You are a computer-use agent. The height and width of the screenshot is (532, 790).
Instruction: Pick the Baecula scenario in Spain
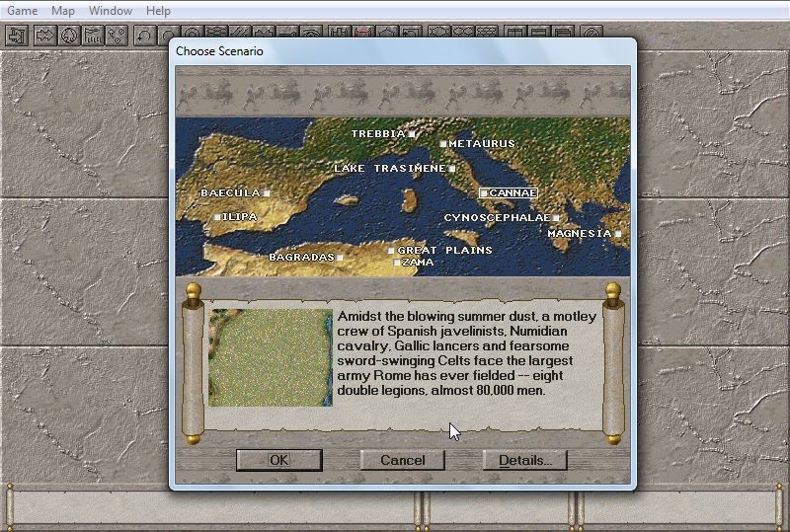pos(235,192)
